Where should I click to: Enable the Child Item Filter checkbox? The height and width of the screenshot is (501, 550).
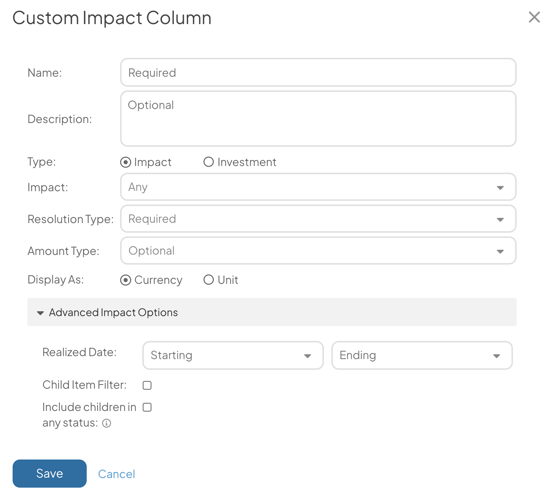coord(147,385)
